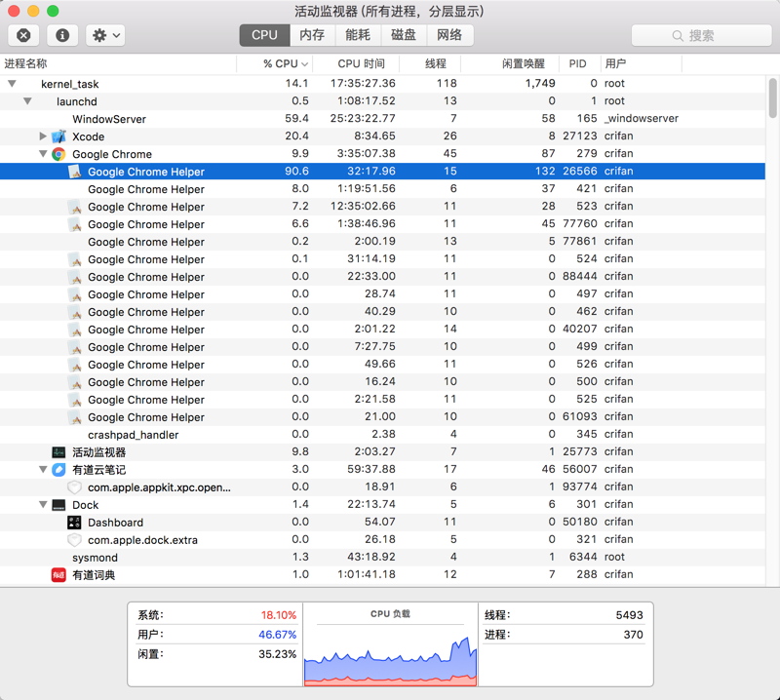
Task: Sort by the CPU 时间 column header
Action: tap(356, 63)
